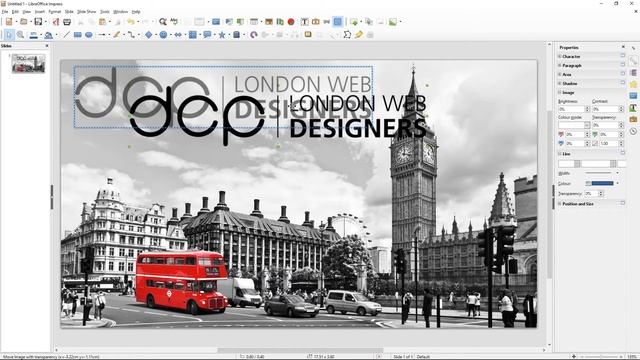Image resolution: width=640 pixels, height=360 pixels.
Task: Choose the Rectangle shape tool
Action: coord(78,35)
